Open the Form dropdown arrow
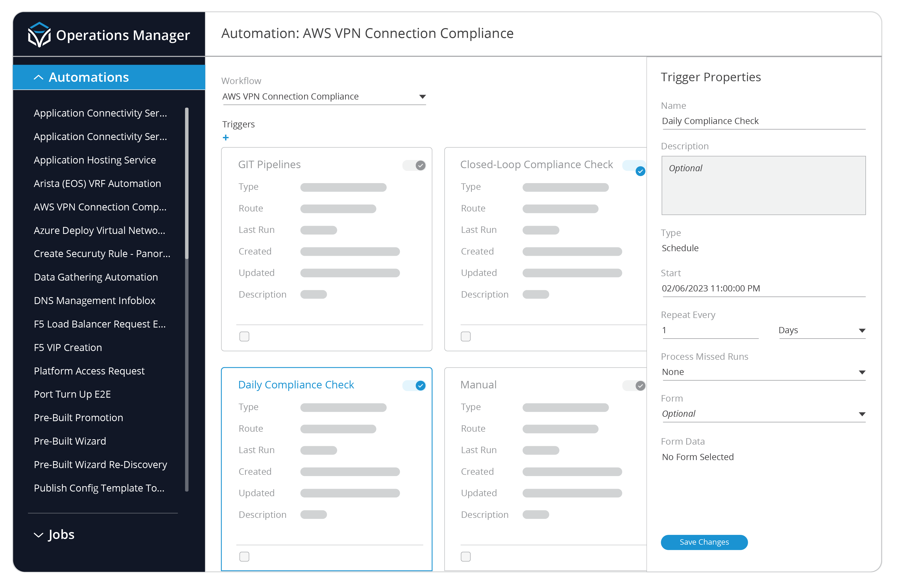The width and height of the screenshot is (900, 588). pyautogui.click(x=862, y=414)
